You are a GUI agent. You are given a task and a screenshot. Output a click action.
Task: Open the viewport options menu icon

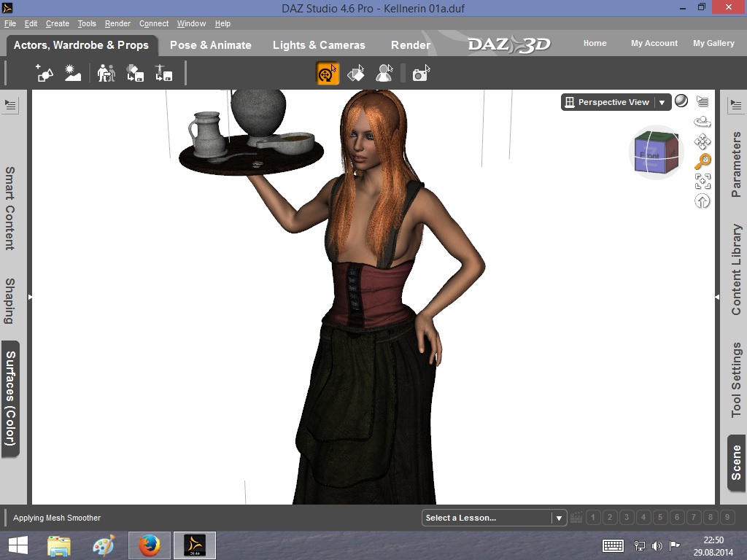click(703, 101)
